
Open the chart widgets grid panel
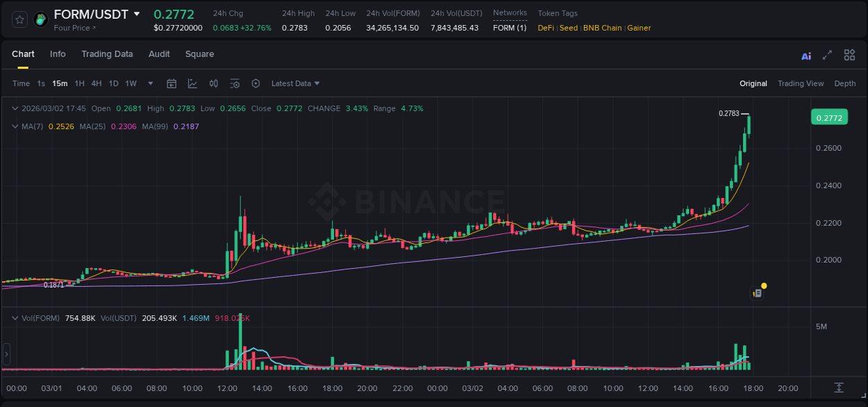[849, 54]
